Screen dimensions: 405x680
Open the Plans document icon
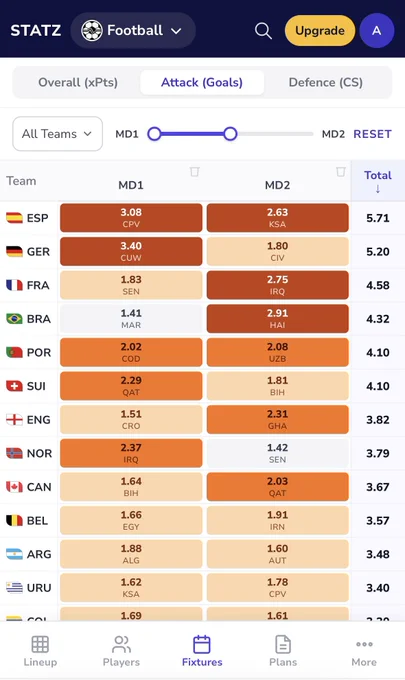(x=283, y=644)
